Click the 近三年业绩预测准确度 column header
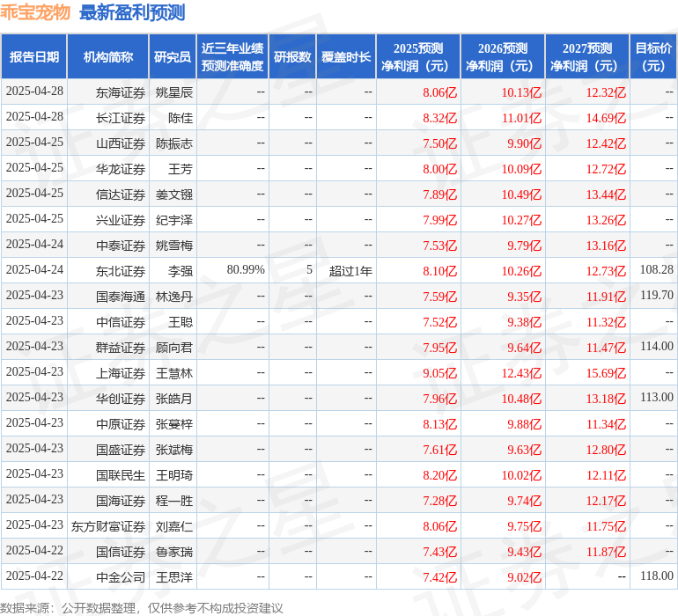This screenshot has width=678, height=616. click(232, 56)
